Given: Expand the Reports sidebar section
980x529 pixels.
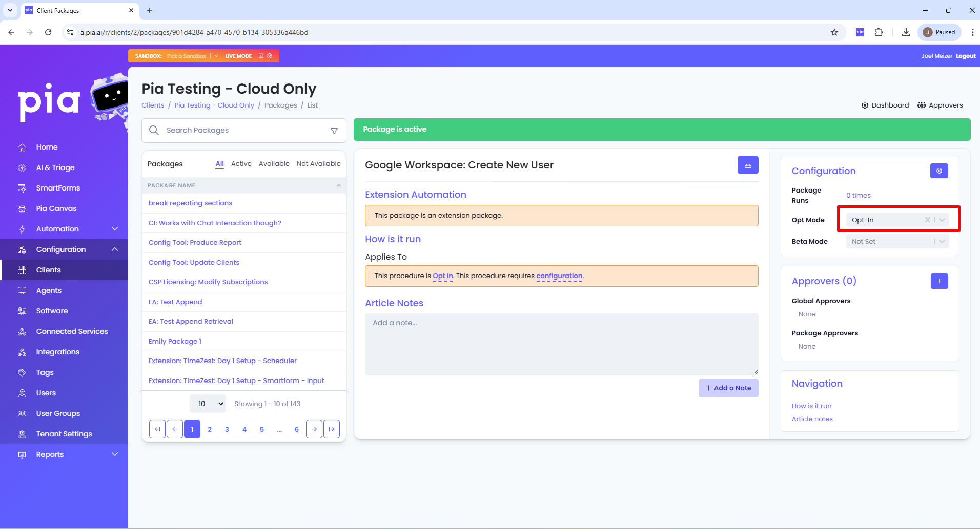Looking at the screenshot, I should [115, 454].
